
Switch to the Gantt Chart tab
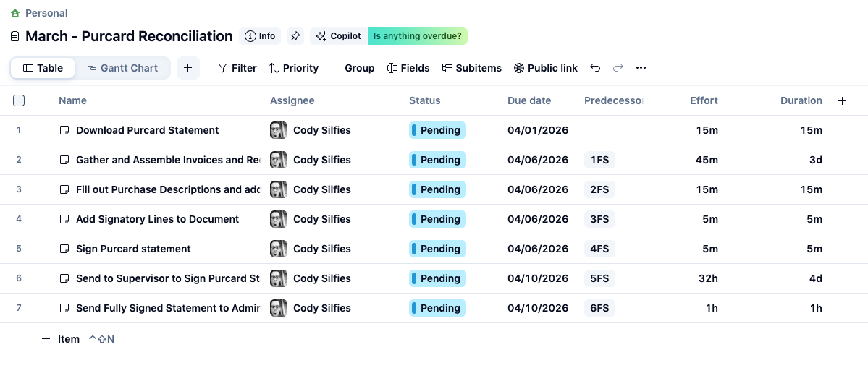(122, 68)
